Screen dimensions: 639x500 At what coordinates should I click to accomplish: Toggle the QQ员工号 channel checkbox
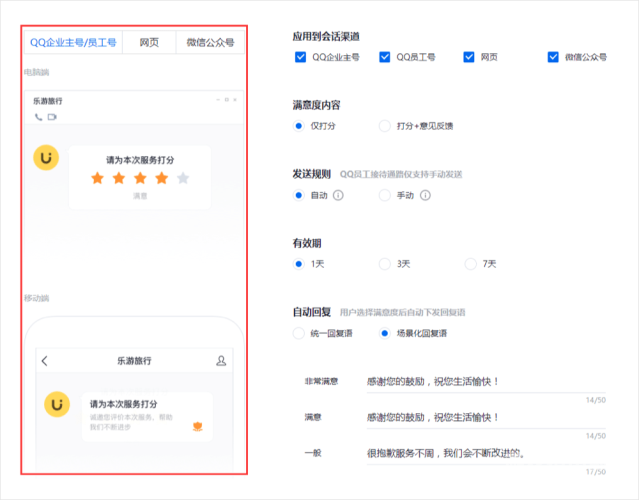point(384,57)
